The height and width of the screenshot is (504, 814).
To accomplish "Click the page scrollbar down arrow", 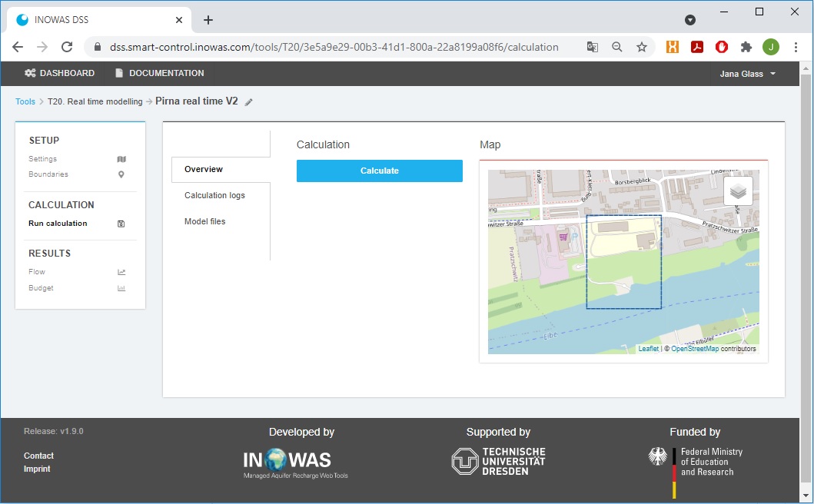I will 806,496.
